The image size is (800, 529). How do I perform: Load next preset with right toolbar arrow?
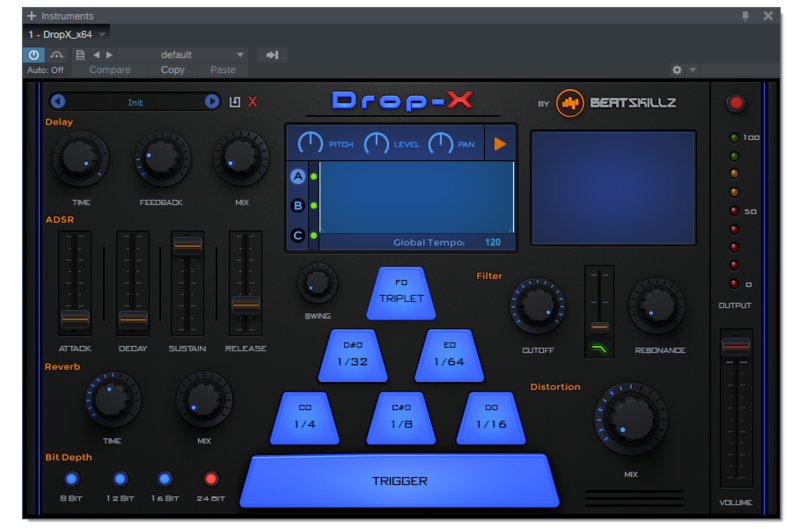pyautogui.click(x=109, y=55)
